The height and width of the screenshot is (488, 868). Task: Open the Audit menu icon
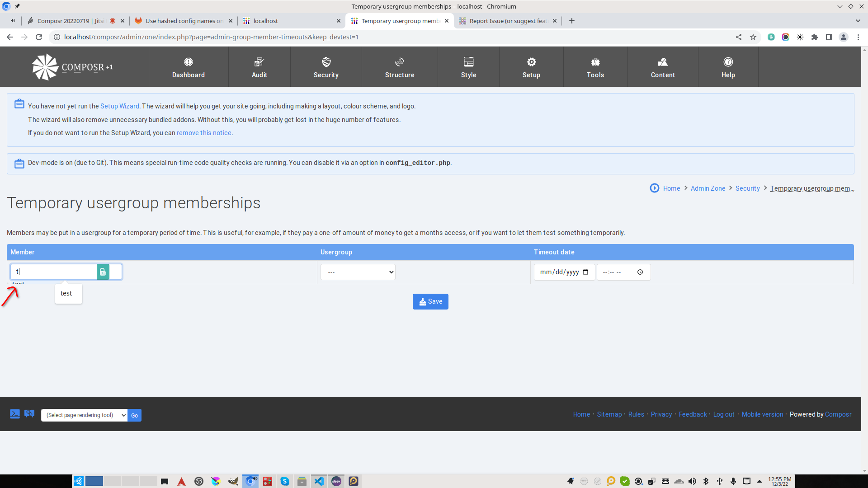click(x=259, y=62)
